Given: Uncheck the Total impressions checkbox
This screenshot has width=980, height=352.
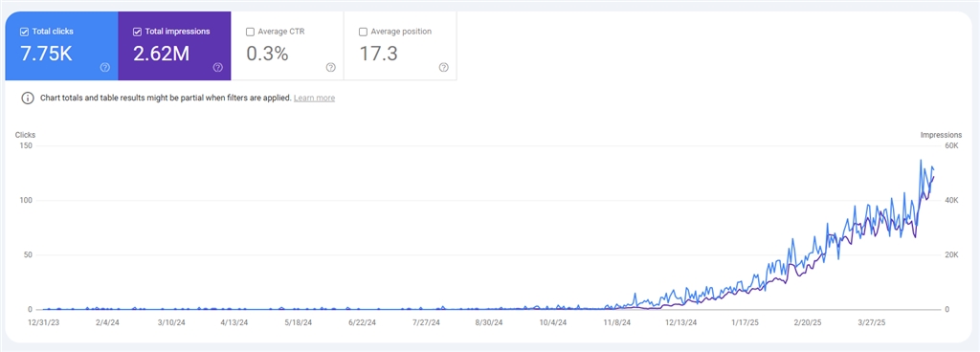Looking at the screenshot, I should pos(138,32).
